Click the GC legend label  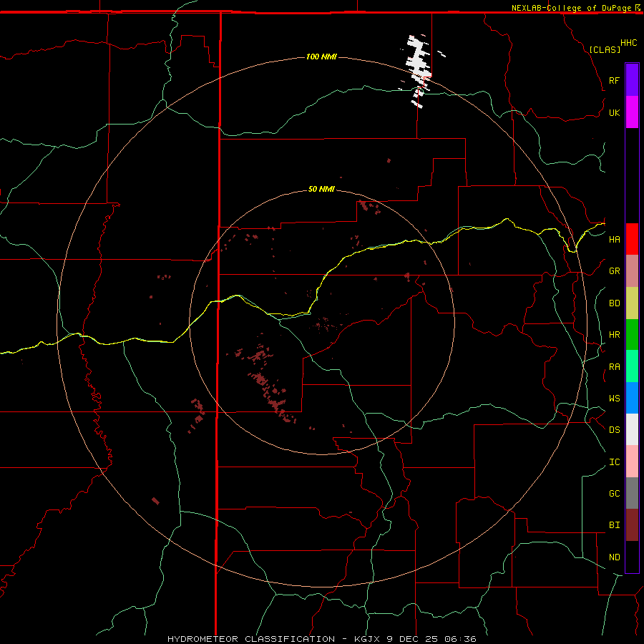(x=614, y=494)
